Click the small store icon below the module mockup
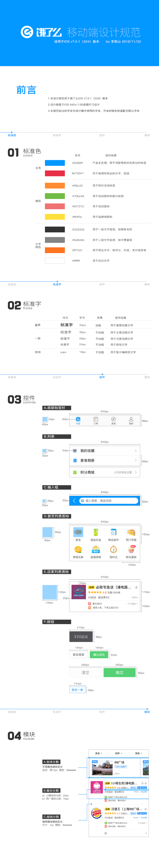This screenshot has width=159, height=868. (106, 833)
